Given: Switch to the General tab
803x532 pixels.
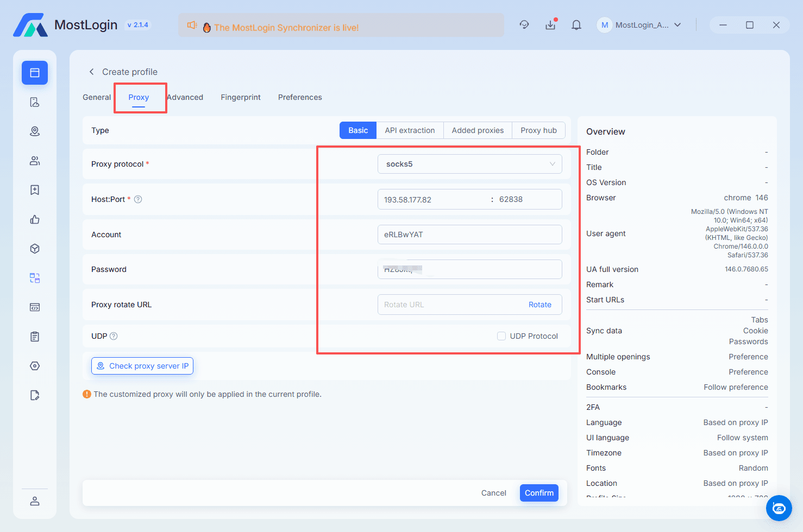Looking at the screenshot, I should point(97,97).
